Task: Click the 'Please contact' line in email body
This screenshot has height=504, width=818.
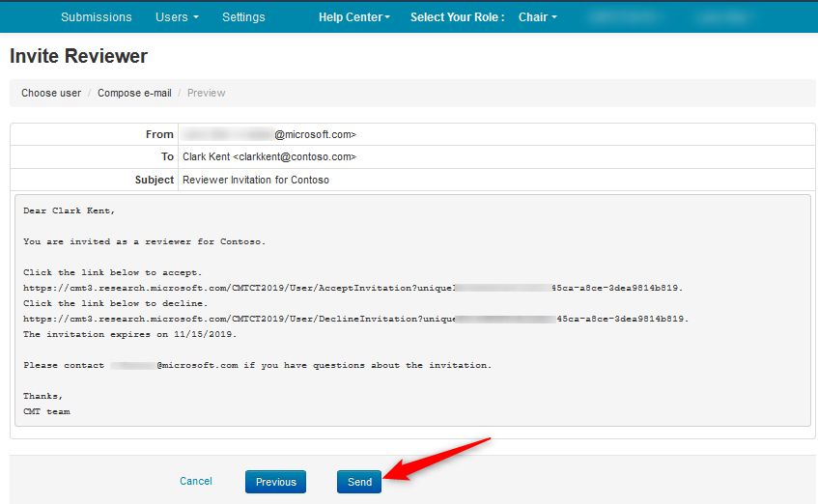Action: click(257, 365)
